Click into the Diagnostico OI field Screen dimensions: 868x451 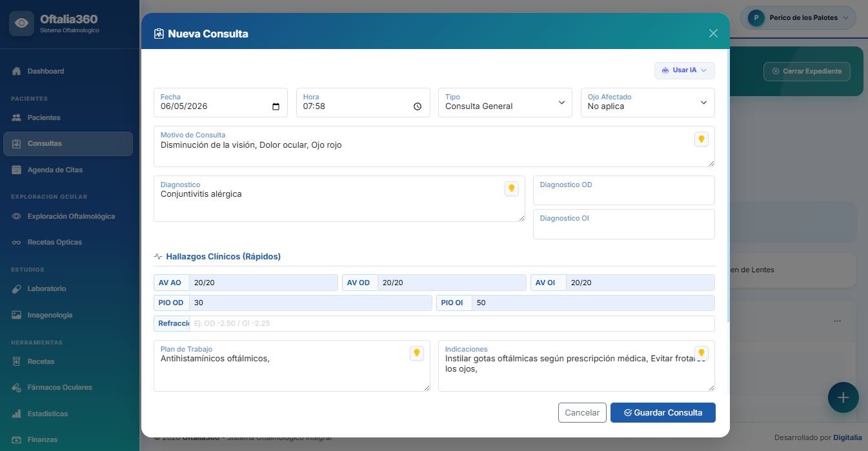point(623,224)
